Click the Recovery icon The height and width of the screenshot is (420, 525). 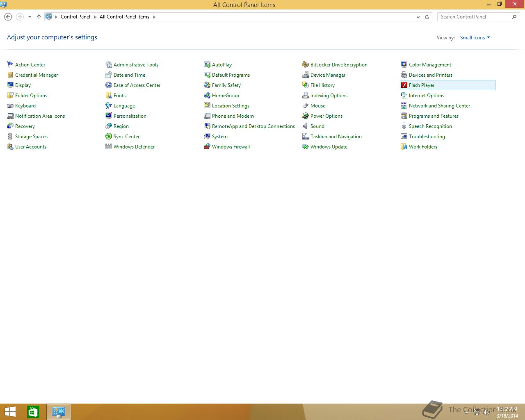coord(10,126)
